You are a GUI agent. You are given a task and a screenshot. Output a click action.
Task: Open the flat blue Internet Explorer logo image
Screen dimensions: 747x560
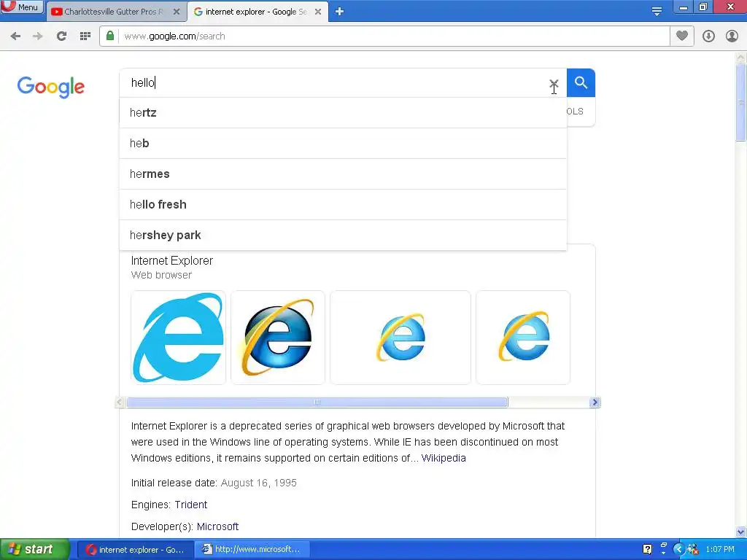coord(178,338)
